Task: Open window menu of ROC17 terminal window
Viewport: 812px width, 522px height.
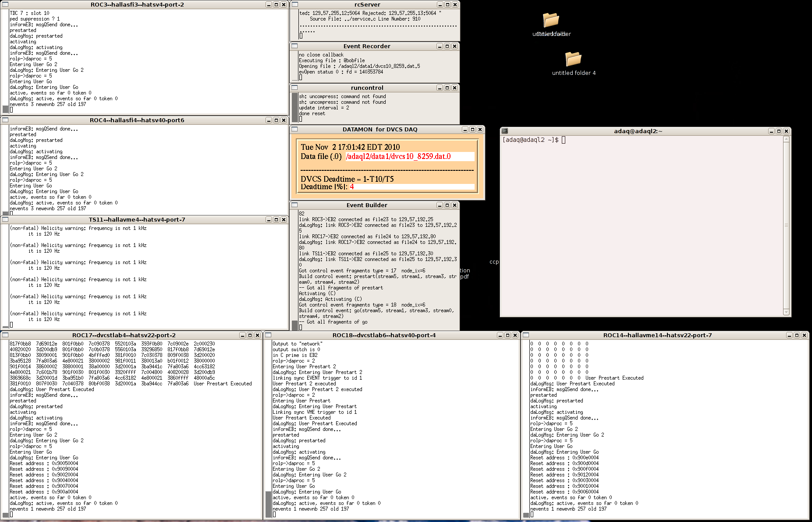Action: pyautogui.click(x=5, y=335)
